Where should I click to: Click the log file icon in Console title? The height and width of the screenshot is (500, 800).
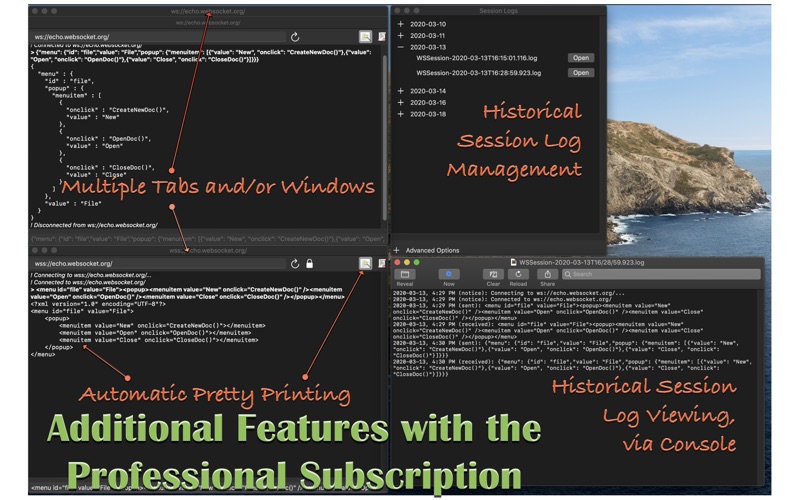(x=514, y=262)
